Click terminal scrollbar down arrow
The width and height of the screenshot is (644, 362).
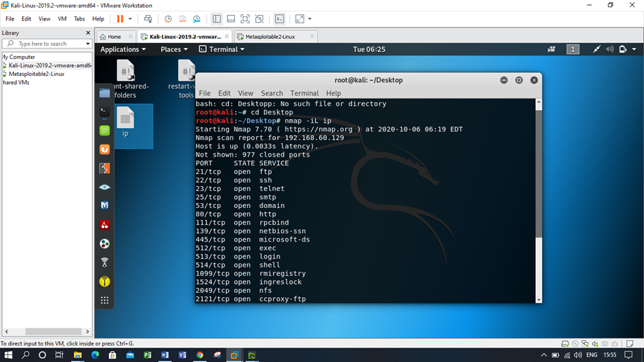pyautogui.click(x=539, y=300)
